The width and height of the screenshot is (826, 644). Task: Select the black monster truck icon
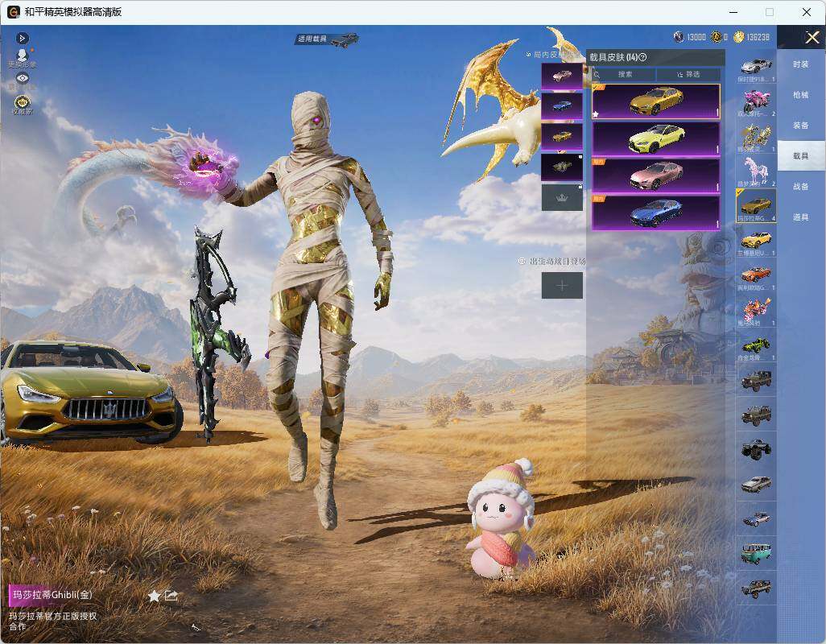[756, 449]
